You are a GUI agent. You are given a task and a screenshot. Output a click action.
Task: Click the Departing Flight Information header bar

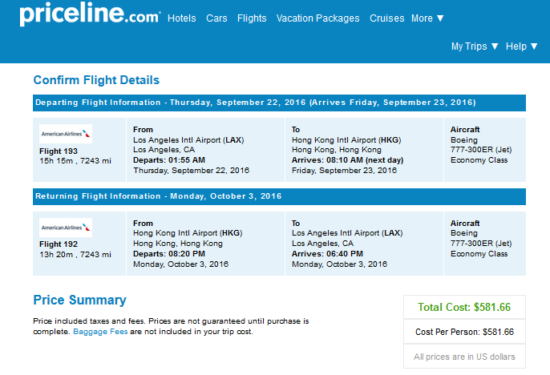pos(279,103)
